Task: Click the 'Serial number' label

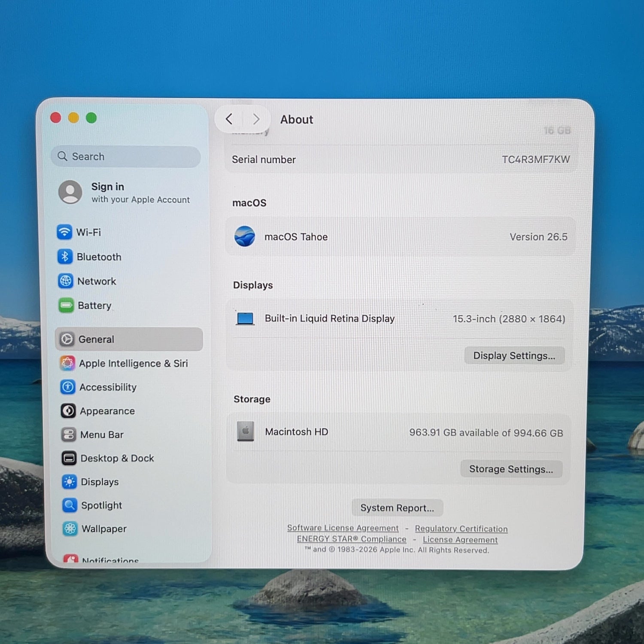Action: tap(264, 160)
